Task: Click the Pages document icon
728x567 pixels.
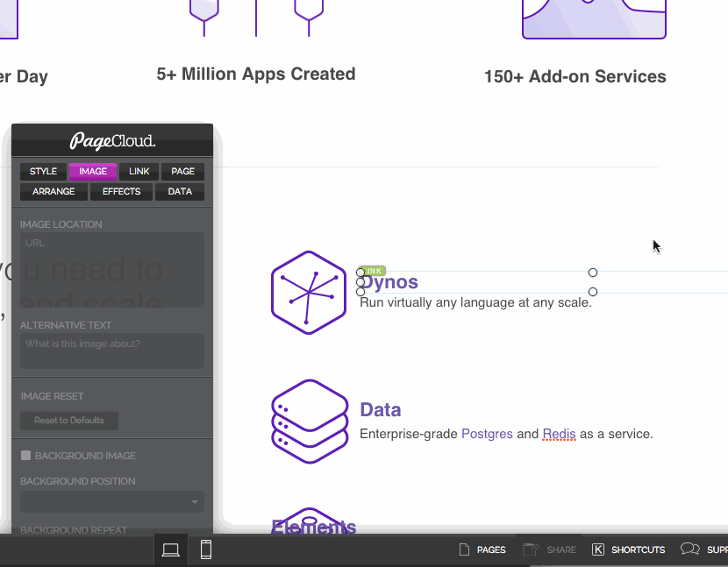Action: coord(464,549)
